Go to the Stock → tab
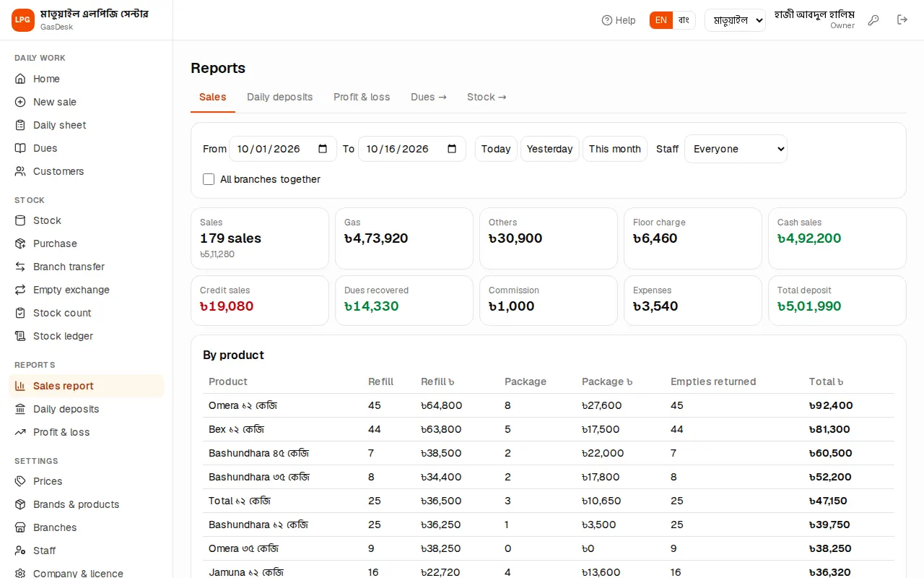This screenshot has height=578, width=924. point(487,97)
